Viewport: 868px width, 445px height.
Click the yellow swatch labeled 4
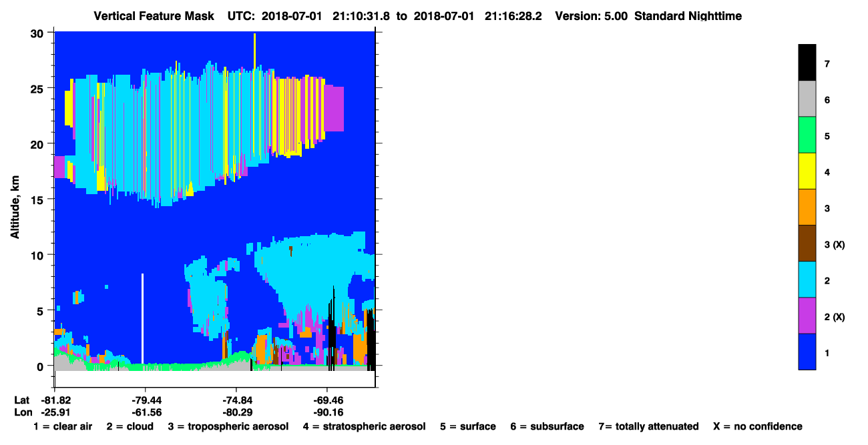807,171
